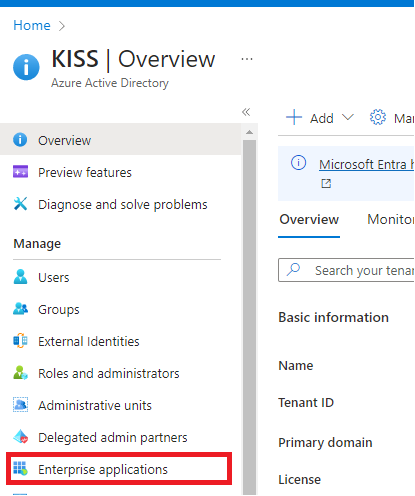The width and height of the screenshot is (415, 496).
Task: Select Overview in the left menu
Action: tap(120, 140)
